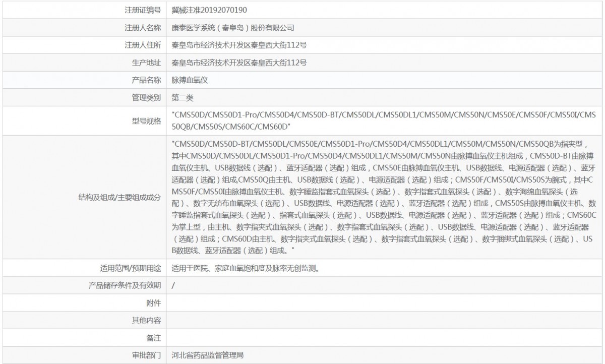
Task: Click category value 第二类
Action: click(183, 97)
